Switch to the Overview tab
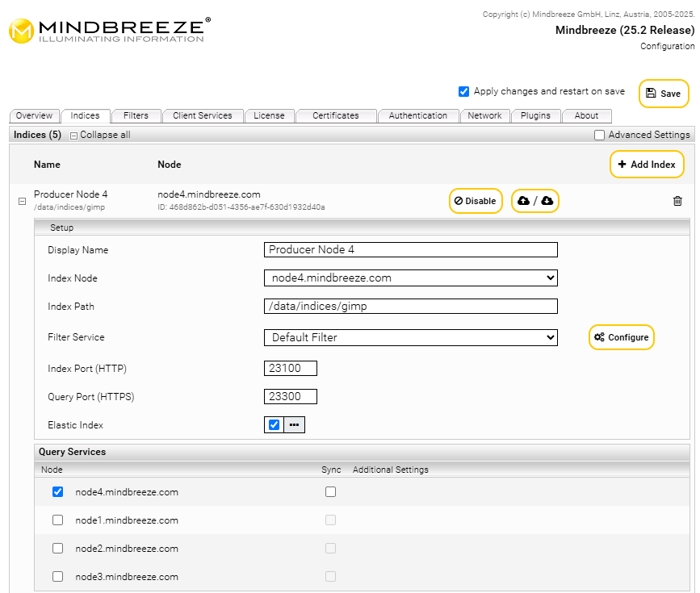 pos(34,115)
